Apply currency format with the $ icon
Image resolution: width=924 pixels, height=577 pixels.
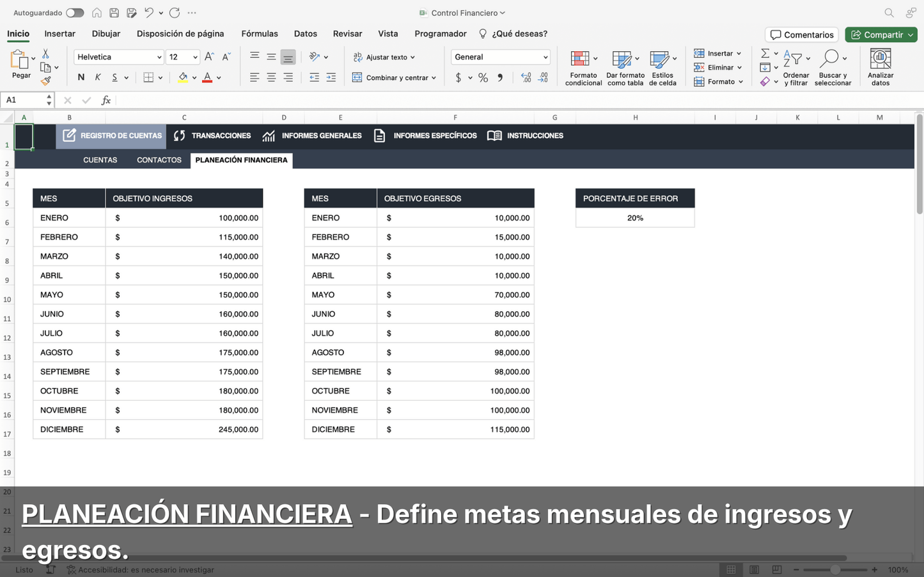click(x=457, y=77)
